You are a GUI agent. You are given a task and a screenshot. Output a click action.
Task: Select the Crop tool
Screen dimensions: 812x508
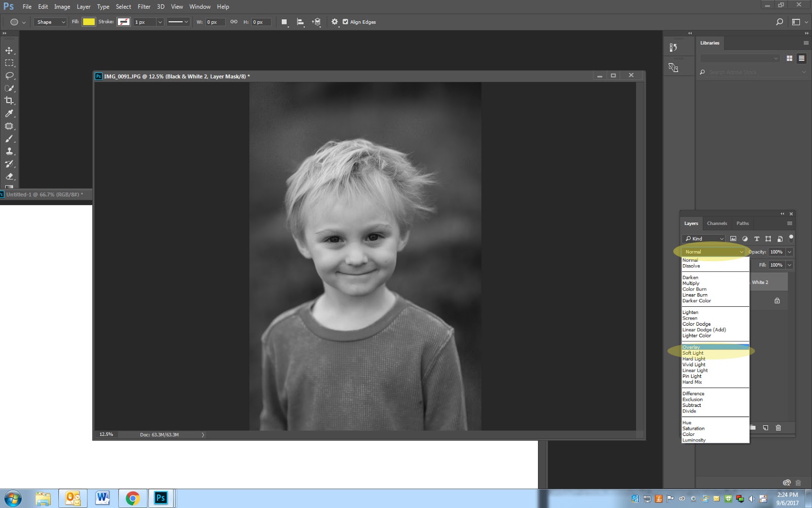(8, 101)
